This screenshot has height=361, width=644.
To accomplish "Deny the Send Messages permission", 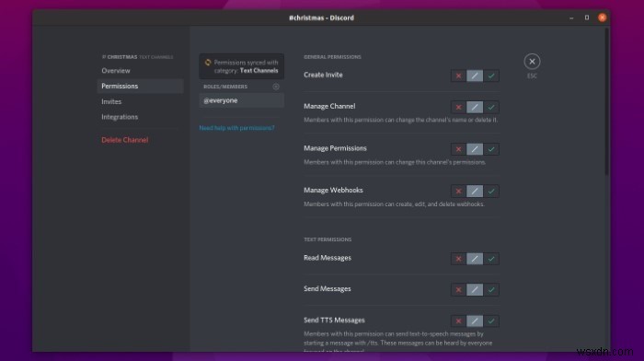I will [x=458, y=290].
